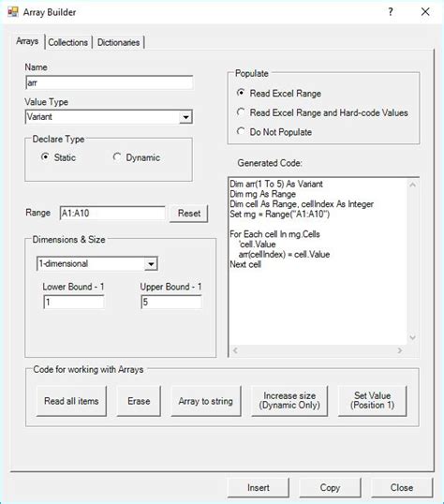The image size is (444, 504).
Task: Click the code line 'Dim rng As Range'
Action: (x=262, y=194)
